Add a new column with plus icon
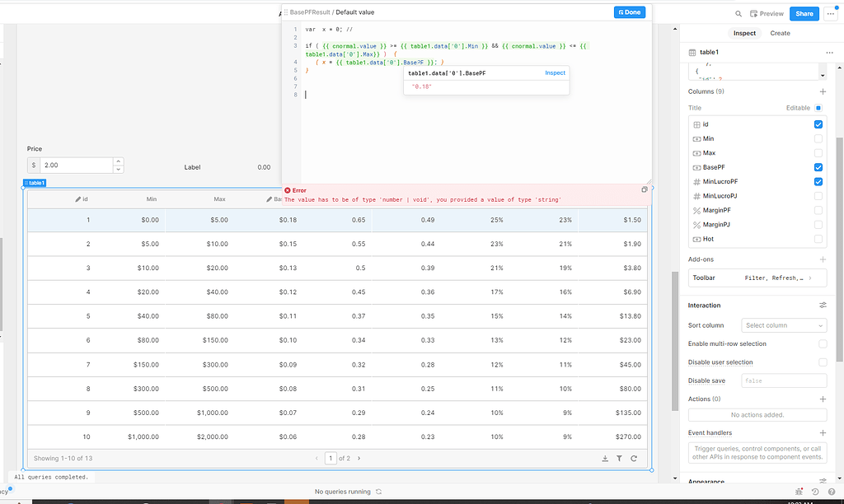This screenshot has width=844, height=504. point(823,91)
